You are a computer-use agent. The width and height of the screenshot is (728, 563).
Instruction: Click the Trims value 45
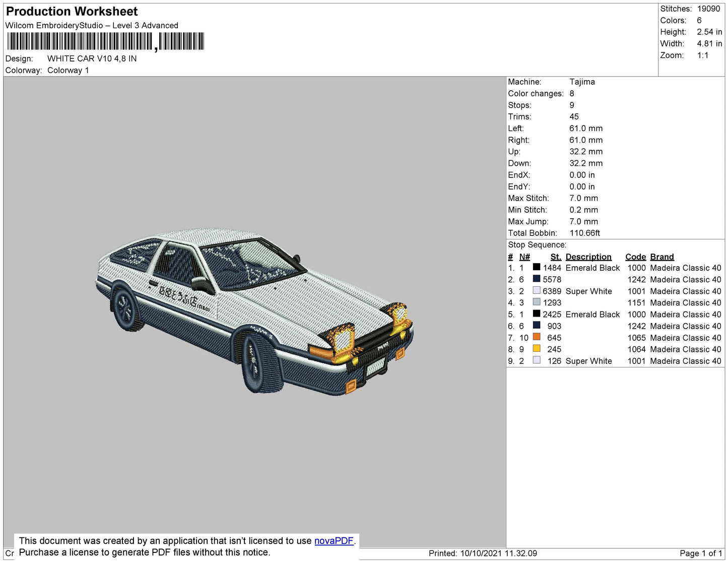[574, 116]
